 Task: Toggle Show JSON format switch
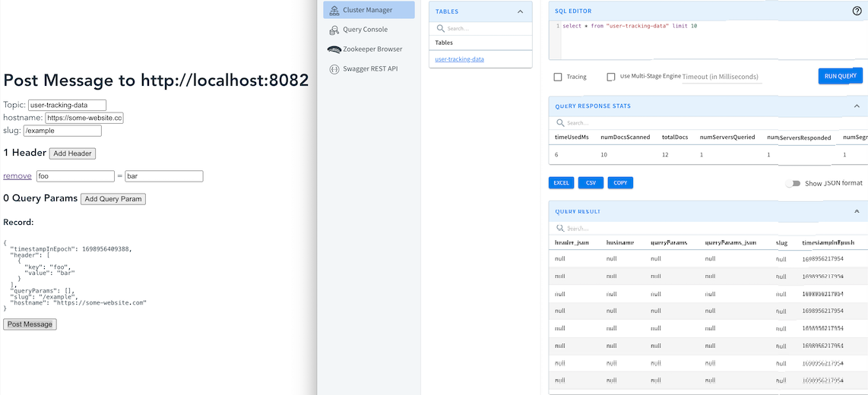point(794,183)
